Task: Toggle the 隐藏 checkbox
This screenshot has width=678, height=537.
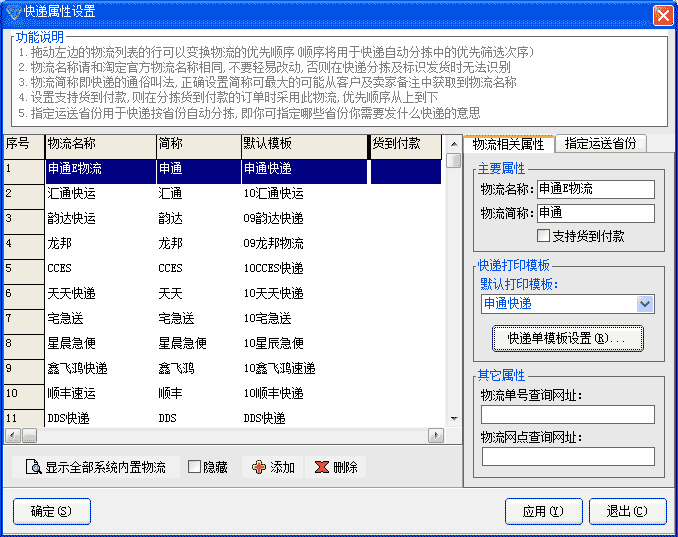Action: (195, 467)
